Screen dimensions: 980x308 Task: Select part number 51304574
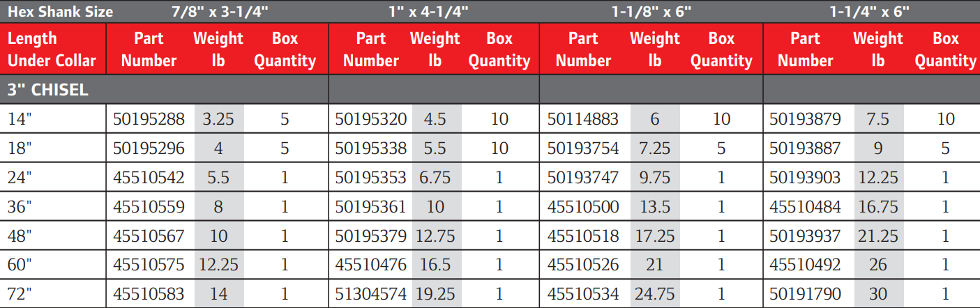pos(370,295)
